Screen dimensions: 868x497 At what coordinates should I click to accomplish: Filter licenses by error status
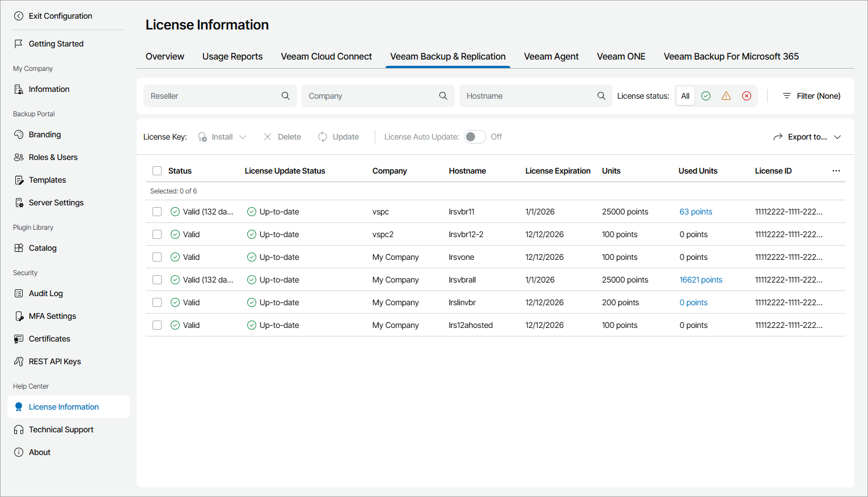click(747, 95)
